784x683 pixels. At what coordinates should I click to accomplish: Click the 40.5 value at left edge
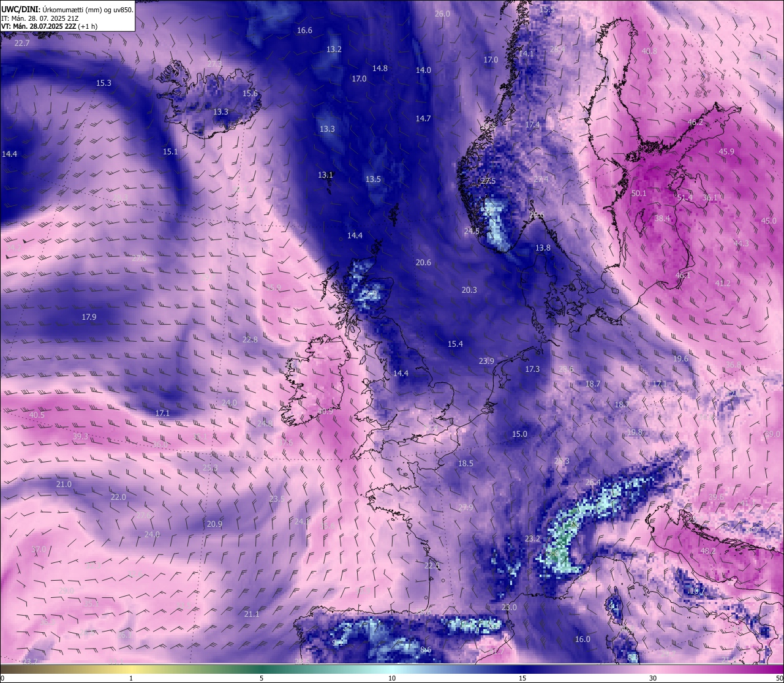click(37, 415)
